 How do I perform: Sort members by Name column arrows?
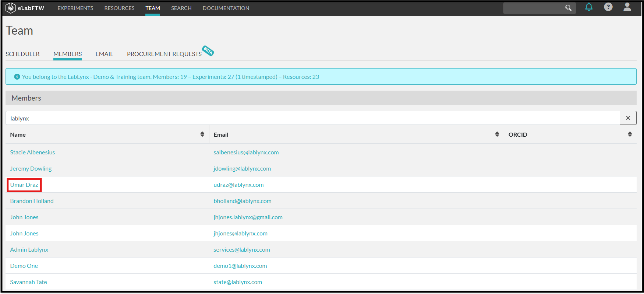click(x=202, y=134)
